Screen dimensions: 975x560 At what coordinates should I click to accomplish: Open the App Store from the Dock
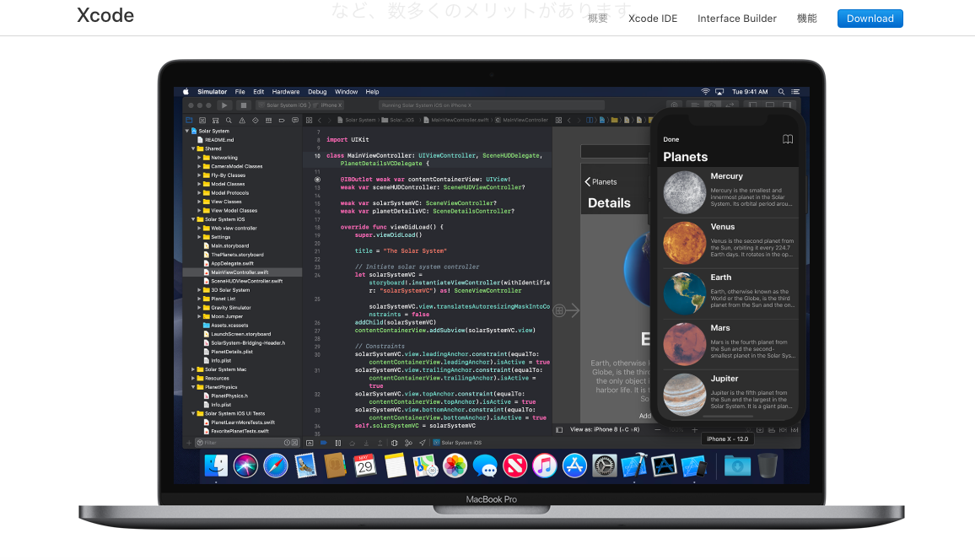point(574,466)
